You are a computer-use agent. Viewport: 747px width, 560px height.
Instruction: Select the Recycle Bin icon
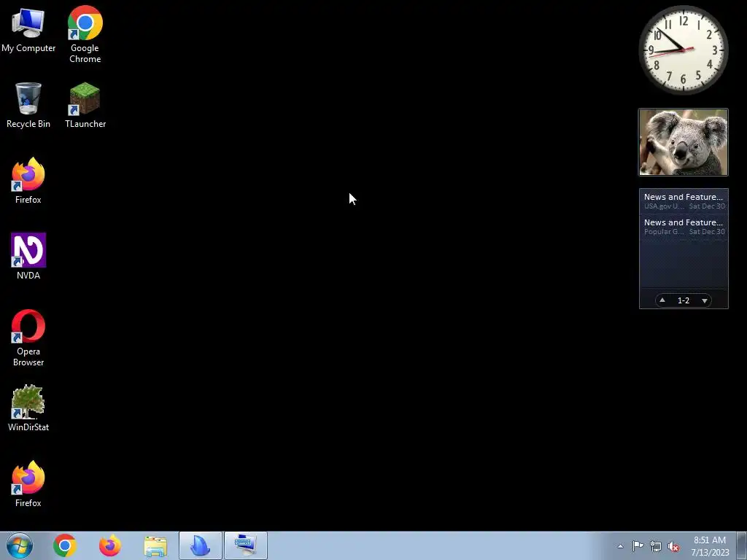coord(28,105)
